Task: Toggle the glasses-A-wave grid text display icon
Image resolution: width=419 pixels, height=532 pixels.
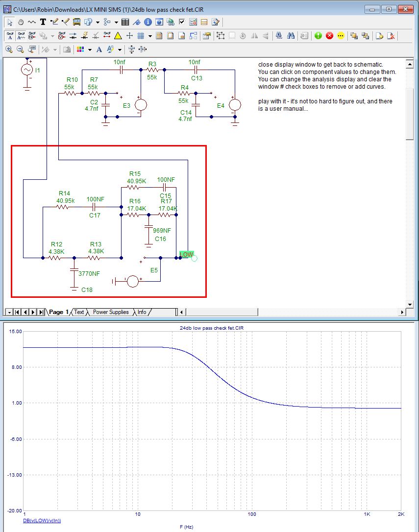Action: pos(21,36)
